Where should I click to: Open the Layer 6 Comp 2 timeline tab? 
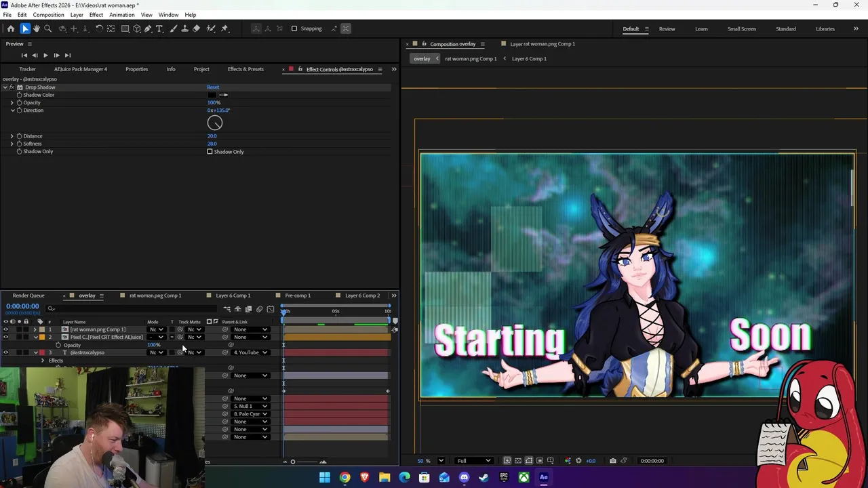point(362,296)
